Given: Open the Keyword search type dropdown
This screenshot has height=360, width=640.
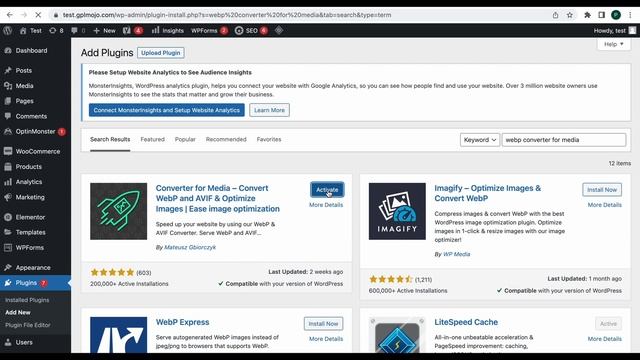Looking at the screenshot, I should (x=480, y=140).
